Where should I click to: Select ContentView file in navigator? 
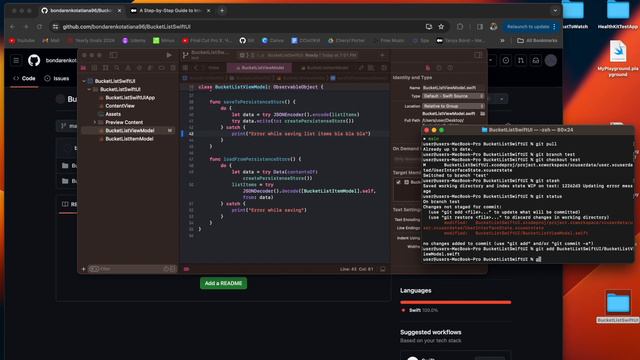pyautogui.click(x=120, y=106)
